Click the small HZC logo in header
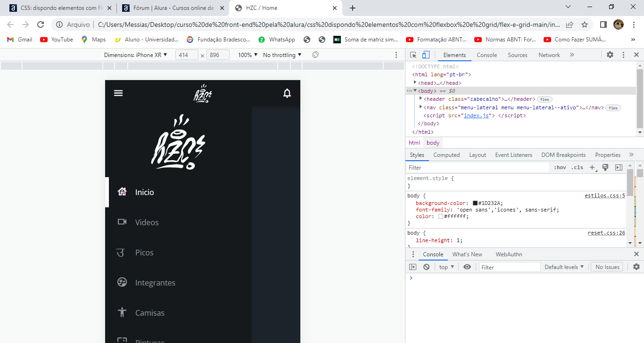 [x=203, y=93]
